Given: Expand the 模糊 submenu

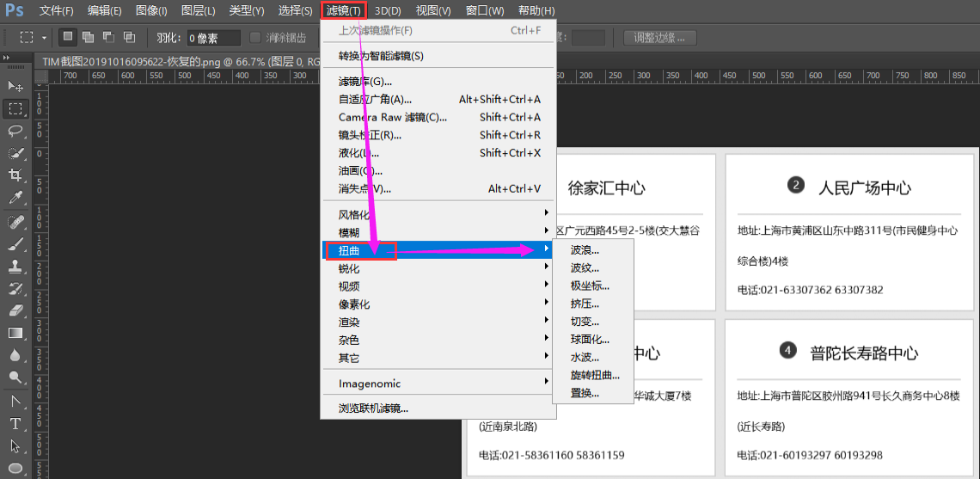Looking at the screenshot, I should 438,233.
